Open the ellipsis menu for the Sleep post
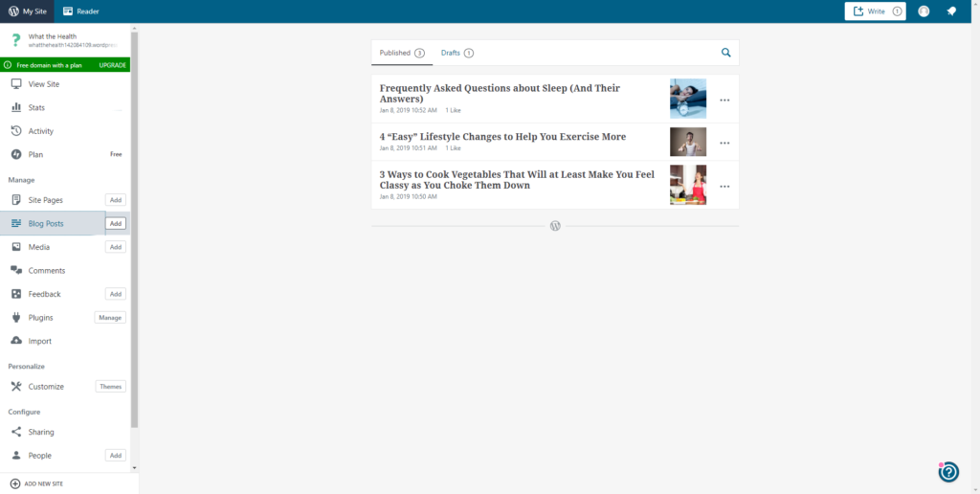This screenshot has width=980, height=494. coord(724,101)
